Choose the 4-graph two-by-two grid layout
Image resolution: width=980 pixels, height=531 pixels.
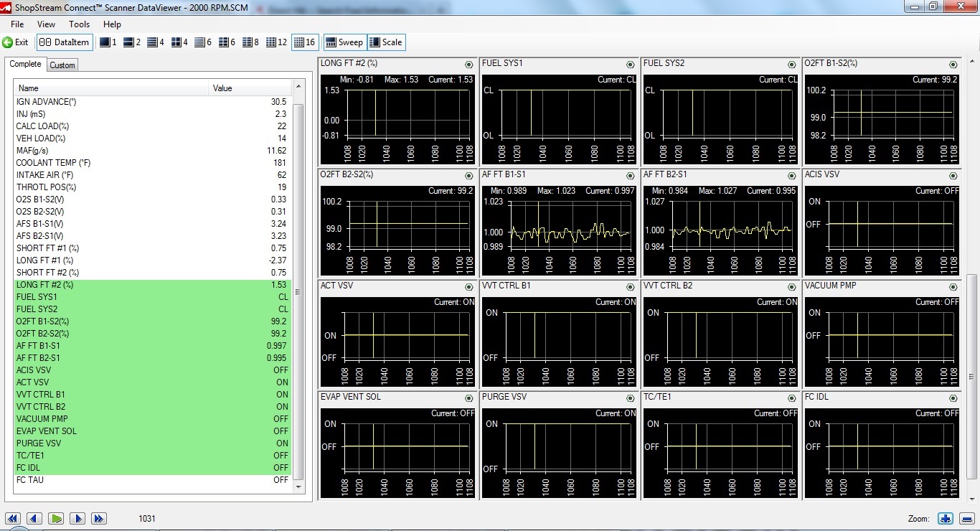[179, 42]
